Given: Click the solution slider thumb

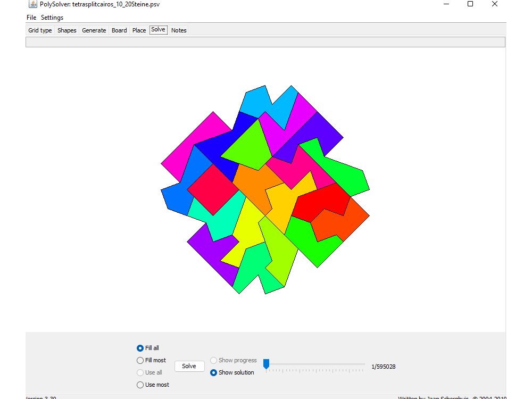Looking at the screenshot, I should [x=267, y=364].
